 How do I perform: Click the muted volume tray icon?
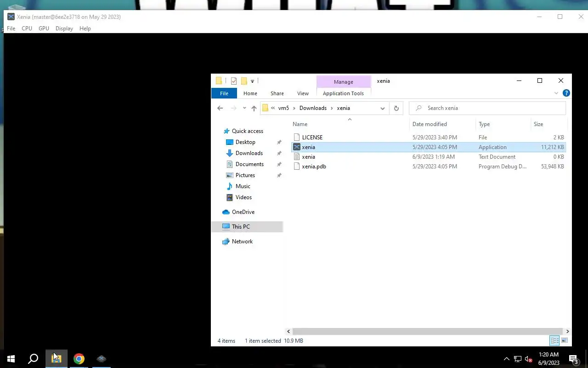click(529, 359)
